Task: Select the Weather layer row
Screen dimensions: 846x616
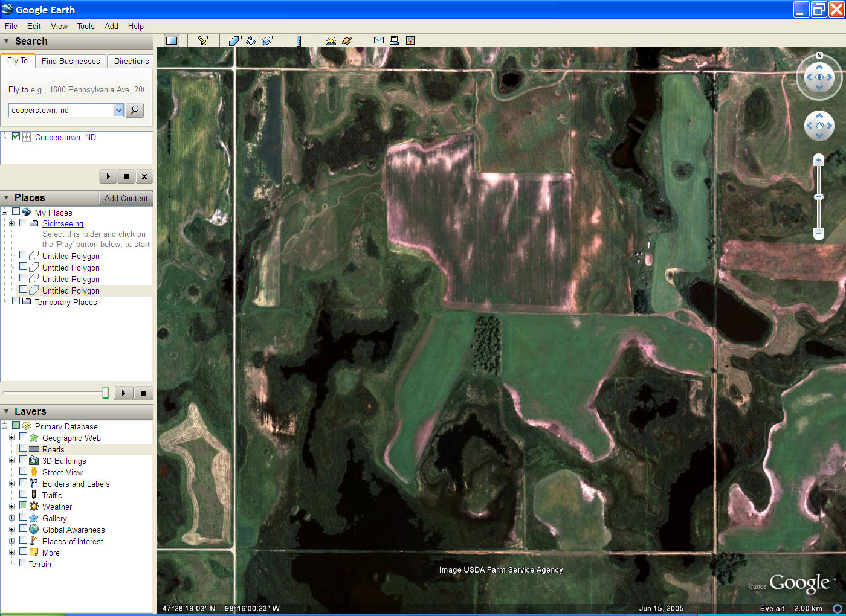Action: (57, 507)
